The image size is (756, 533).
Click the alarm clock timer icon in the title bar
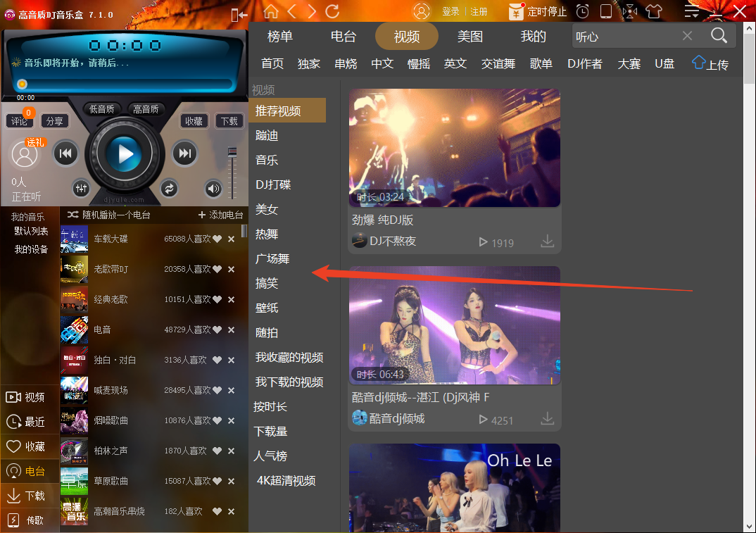[x=582, y=11]
